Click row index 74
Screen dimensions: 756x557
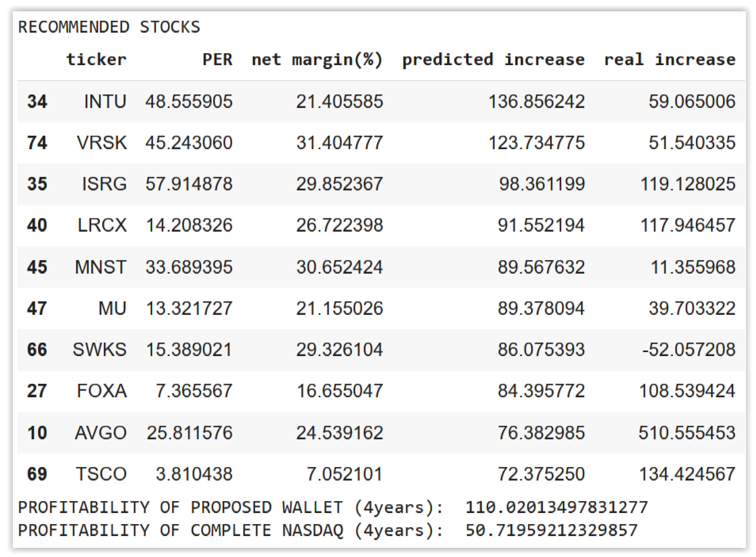[x=37, y=143]
